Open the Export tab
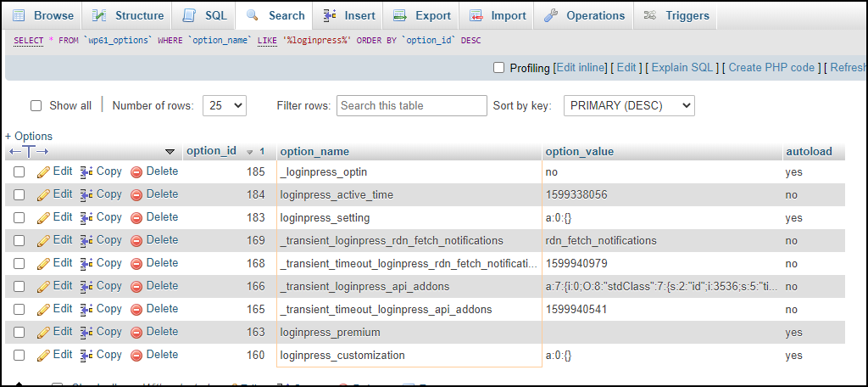This screenshot has height=387, width=868. 422,15
